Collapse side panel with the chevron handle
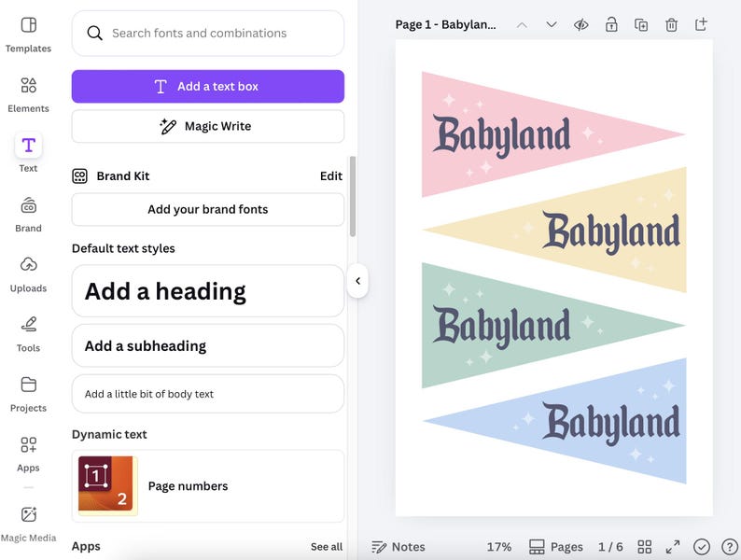The image size is (741, 560). [357, 281]
